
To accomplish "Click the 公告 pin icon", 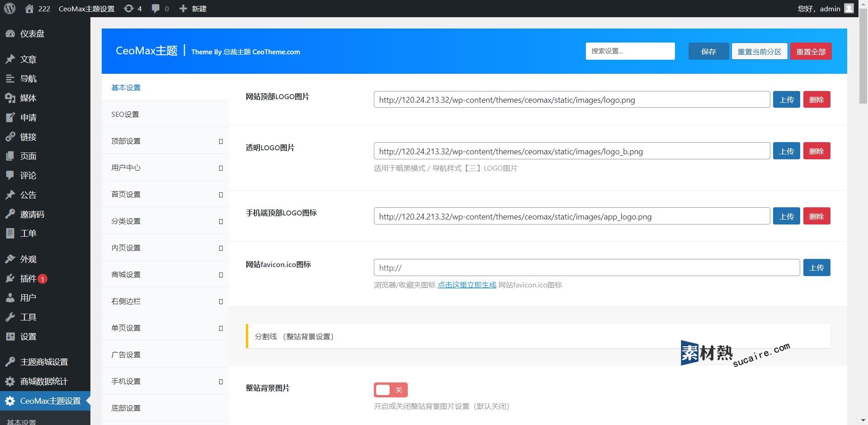I will click(x=10, y=195).
